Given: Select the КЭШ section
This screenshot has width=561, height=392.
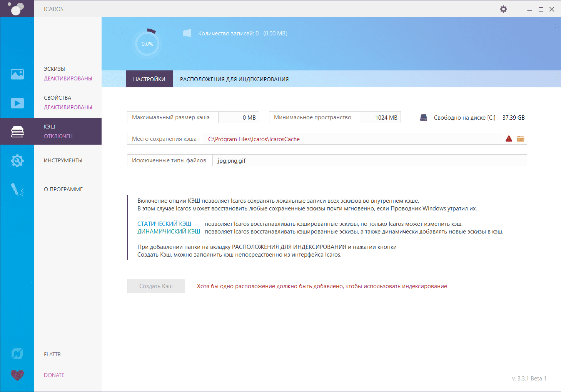Looking at the screenshot, I should (50, 127).
